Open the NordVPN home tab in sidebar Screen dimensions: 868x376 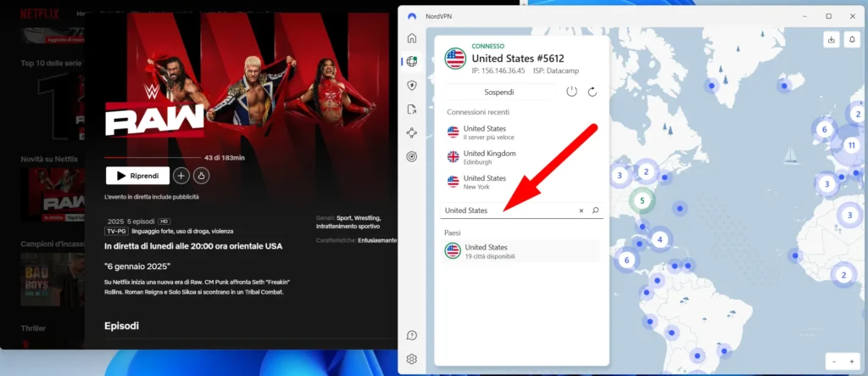[x=411, y=38]
